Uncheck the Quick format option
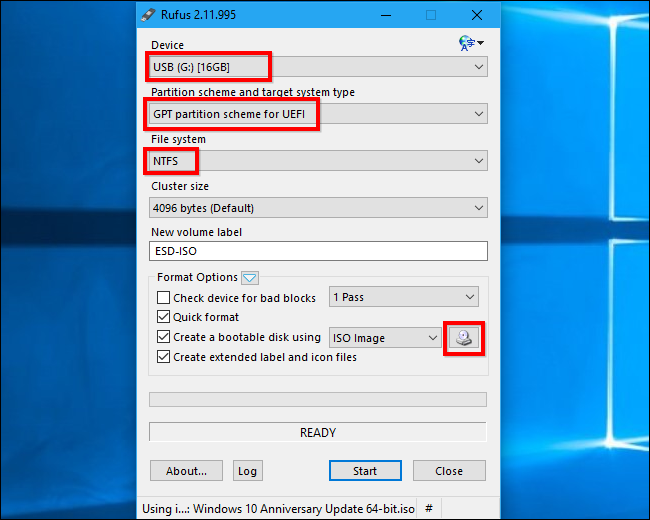This screenshot has height=520, width=650. point(164,317)
